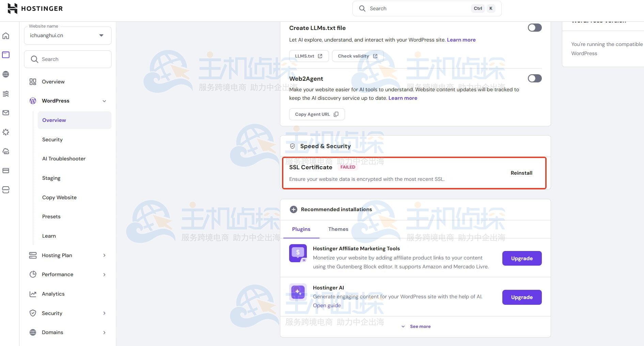Open the marketplace store icon in left rail
The image size is (644, 346).
click(6, 190)
